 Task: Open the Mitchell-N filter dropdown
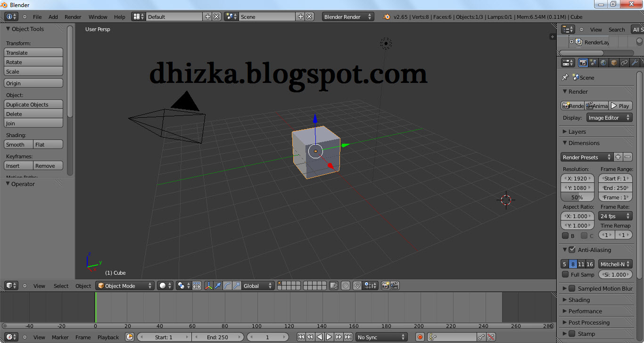pyautogui.click(x=615, y=264)
